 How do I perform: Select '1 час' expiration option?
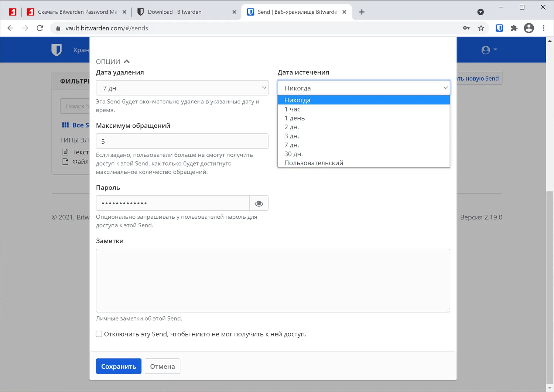point(293,109)
